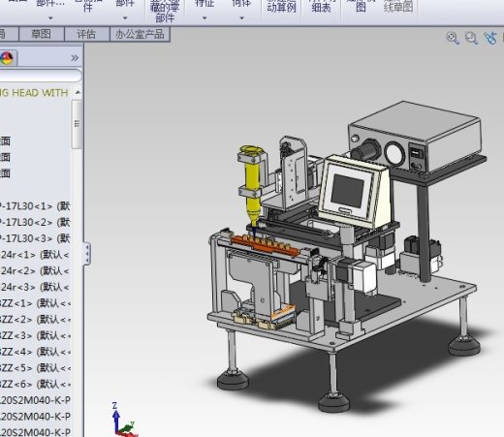
Task: Switch to the 评估 tab
Action: pos(86,34)
